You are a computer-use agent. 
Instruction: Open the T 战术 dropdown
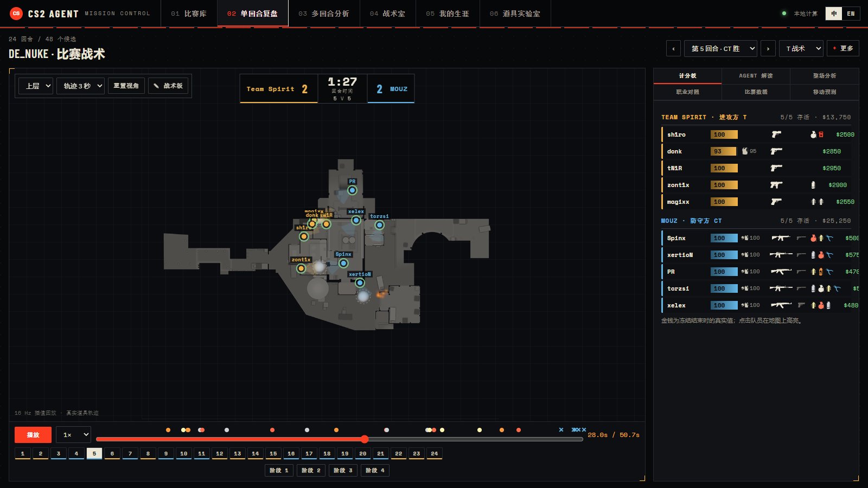(801, 48)
